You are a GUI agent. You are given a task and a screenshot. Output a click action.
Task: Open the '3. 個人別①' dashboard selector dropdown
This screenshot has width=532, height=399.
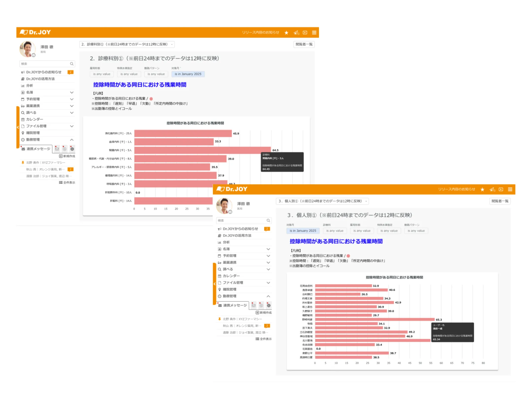[x=322, y=201]
